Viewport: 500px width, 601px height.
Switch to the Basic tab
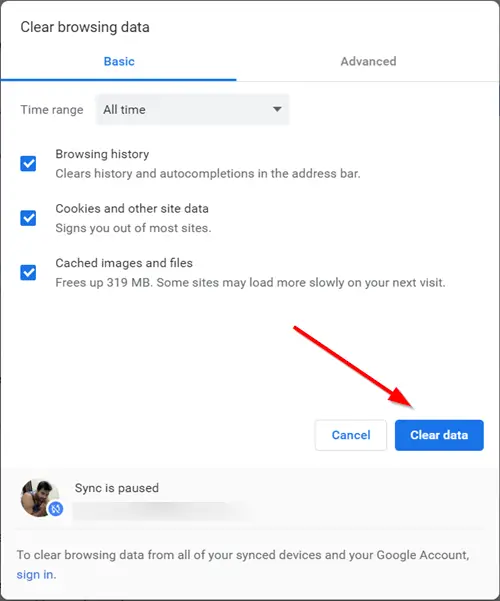(119, 61)
